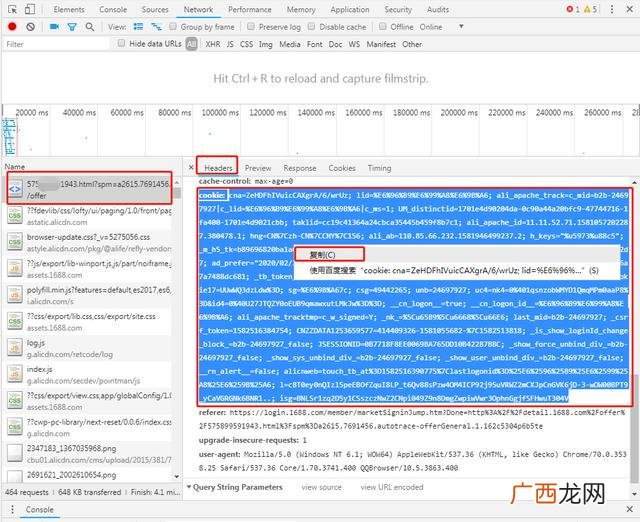Open the network search magnifier
640x522 pixels.
[90, 27]
